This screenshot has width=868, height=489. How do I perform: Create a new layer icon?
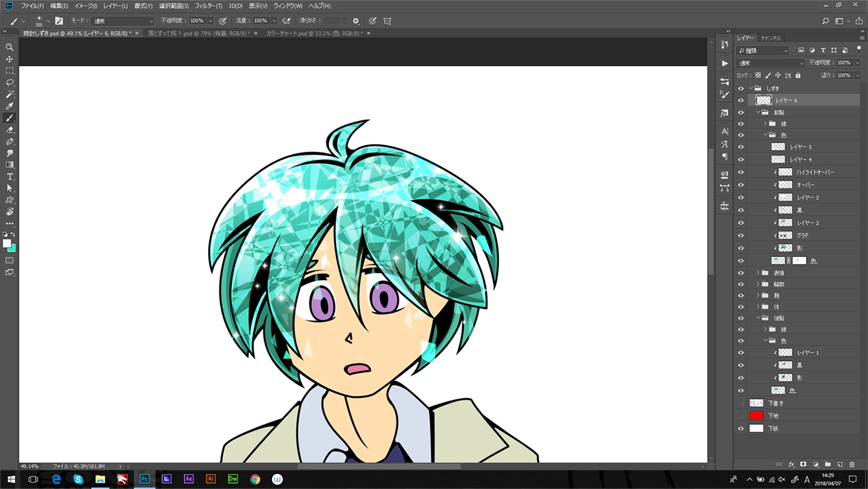click(x=840, y=464)
